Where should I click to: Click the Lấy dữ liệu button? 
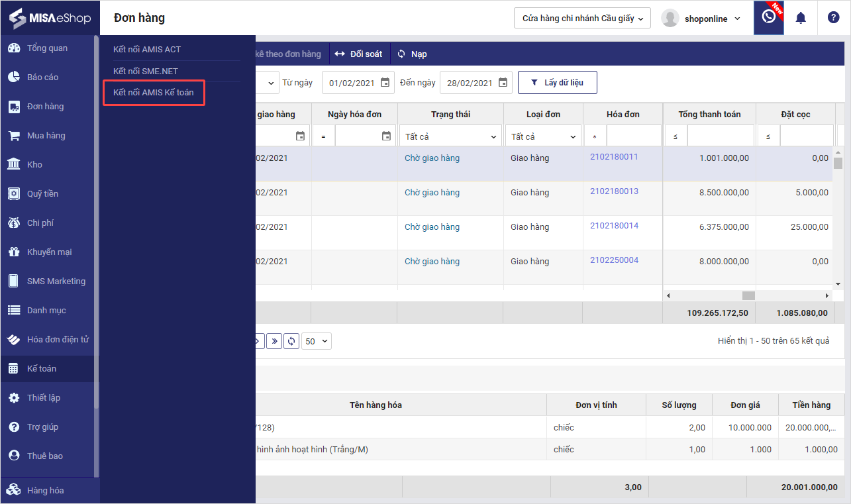coord(558,83)
